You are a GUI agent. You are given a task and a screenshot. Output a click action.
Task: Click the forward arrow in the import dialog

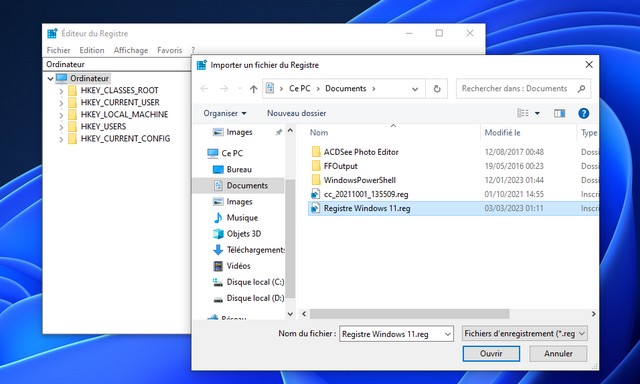click(x=224, y=89)
